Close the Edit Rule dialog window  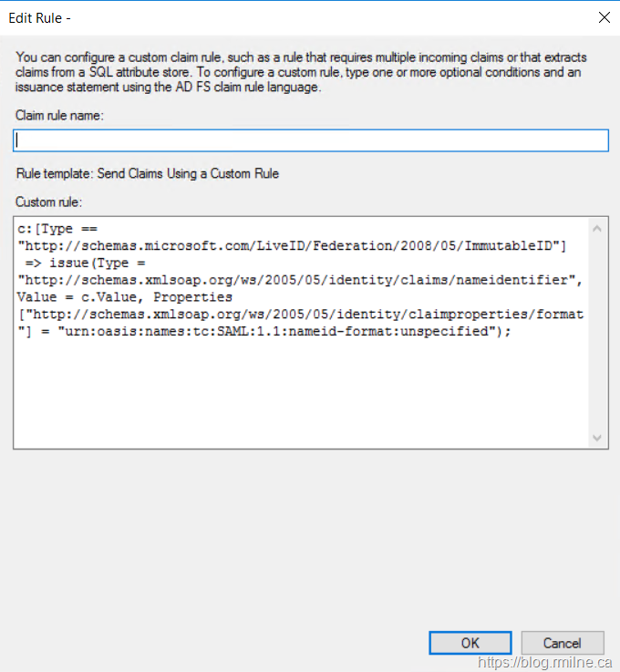tap(603, 16)
